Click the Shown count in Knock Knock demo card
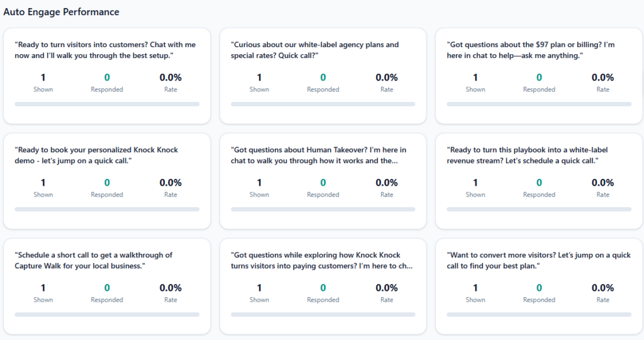This screenshot has width=644, height=340. (x=43, y=183)
